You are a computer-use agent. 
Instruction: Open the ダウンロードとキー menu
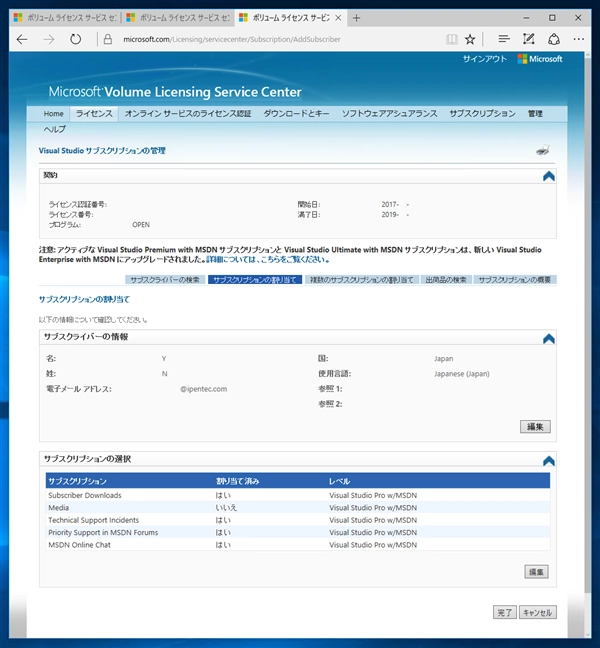[296, 114]
